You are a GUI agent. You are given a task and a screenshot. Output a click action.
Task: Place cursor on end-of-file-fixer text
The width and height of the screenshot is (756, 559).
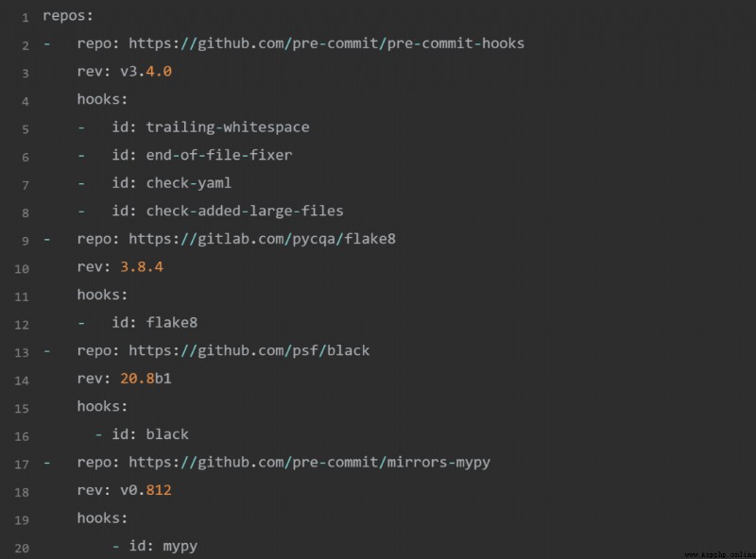tap(219, 155)
